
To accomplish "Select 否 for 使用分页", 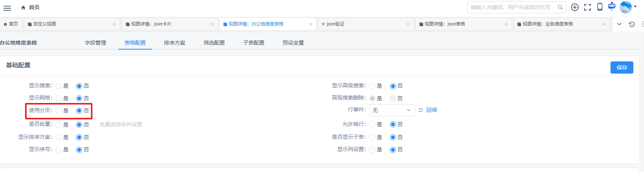I will [79, 111].
